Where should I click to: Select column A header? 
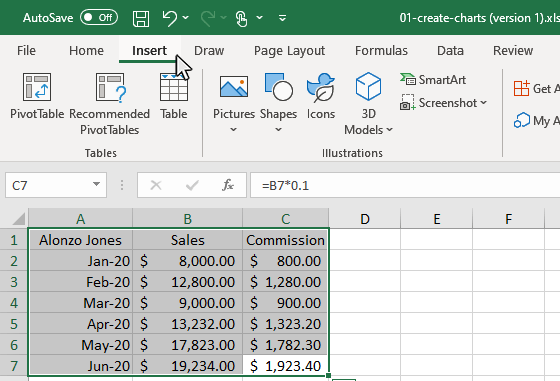[x=80, y=219]
